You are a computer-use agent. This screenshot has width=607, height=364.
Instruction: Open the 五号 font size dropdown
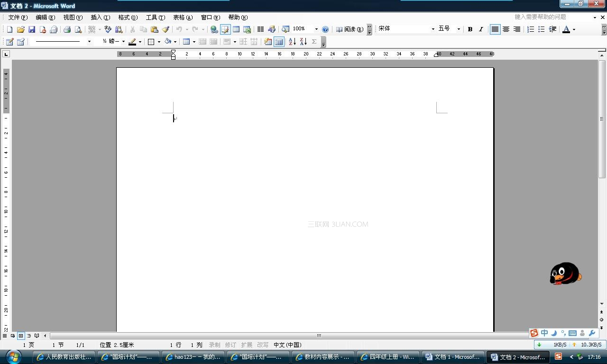pyautogui.click(x=459, y=29)
